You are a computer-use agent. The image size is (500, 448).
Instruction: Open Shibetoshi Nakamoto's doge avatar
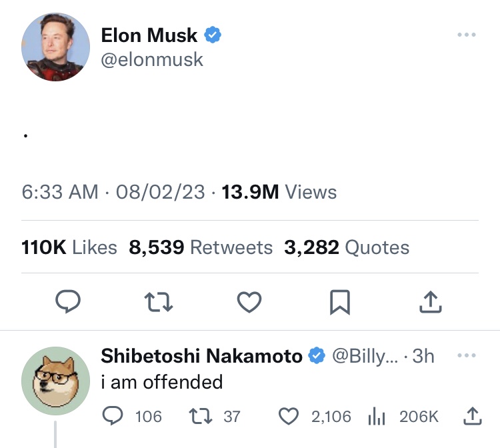(x=56, y=381)
